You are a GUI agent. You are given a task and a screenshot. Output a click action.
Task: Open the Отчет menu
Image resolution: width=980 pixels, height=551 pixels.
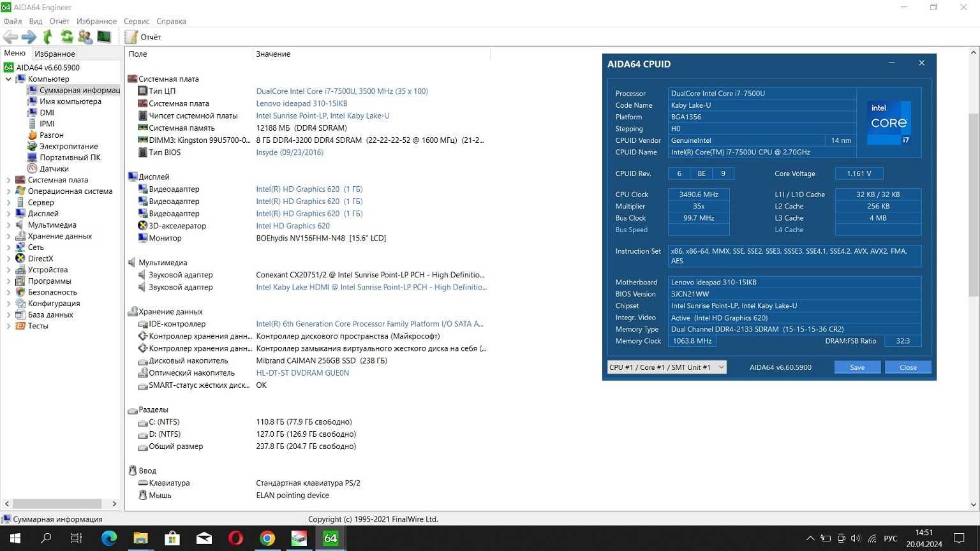click(x=59, y=21)
